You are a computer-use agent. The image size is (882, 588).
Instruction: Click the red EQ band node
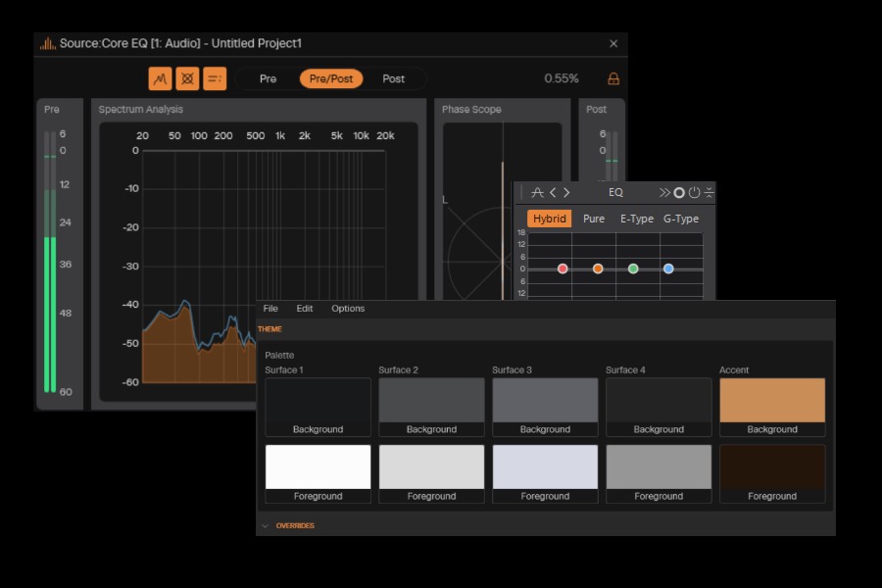coord(563,269)
